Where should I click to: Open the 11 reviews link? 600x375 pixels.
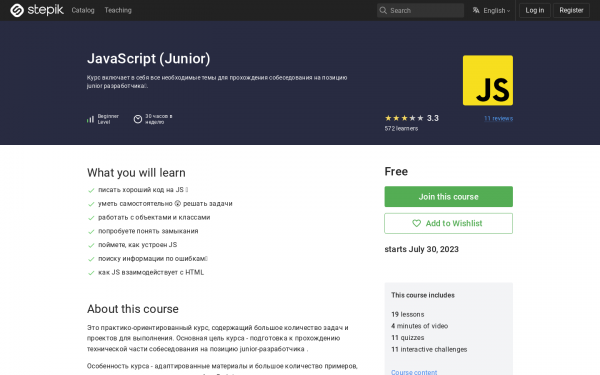(x=498, y=118)
